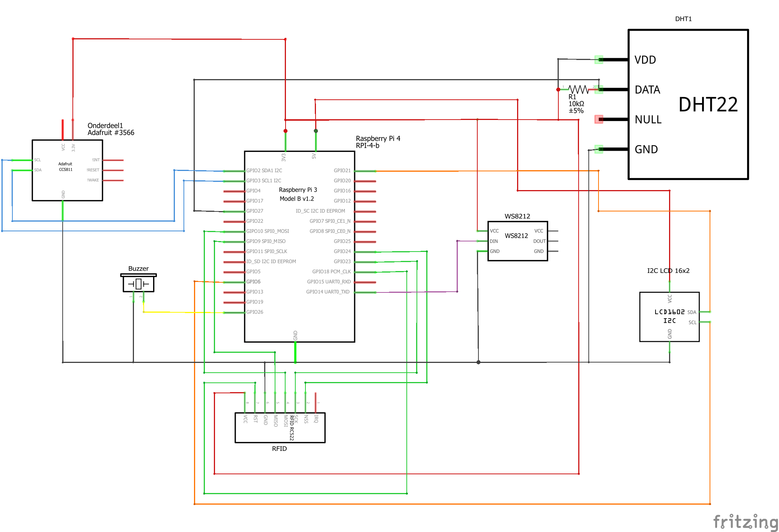
Task: Select the GPIO16 pin label
Action: 342,191
